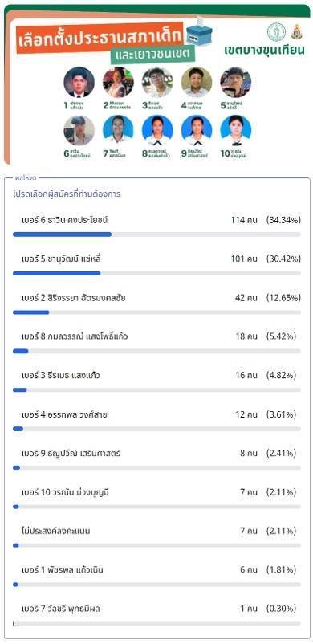Click the เบอร์ 2 สิริจรรยา result label
This screenshot has width=313, height=644.
pos(74,298)
